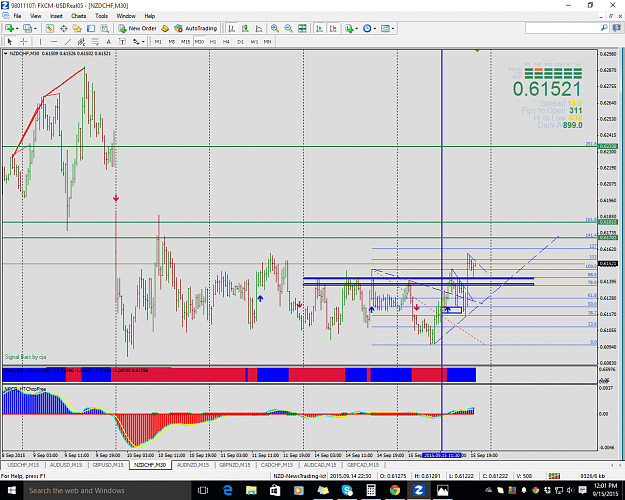Select the equidistant channel tool

pos(81,41)
